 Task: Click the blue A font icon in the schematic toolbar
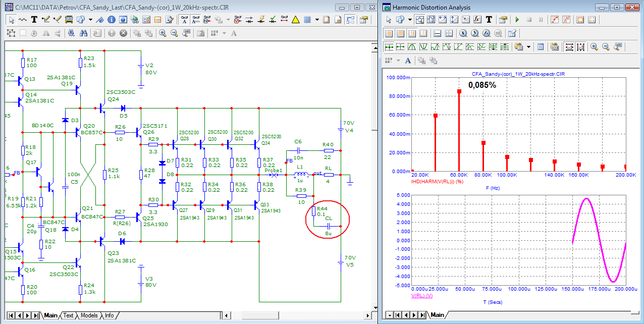coord(234,33)
